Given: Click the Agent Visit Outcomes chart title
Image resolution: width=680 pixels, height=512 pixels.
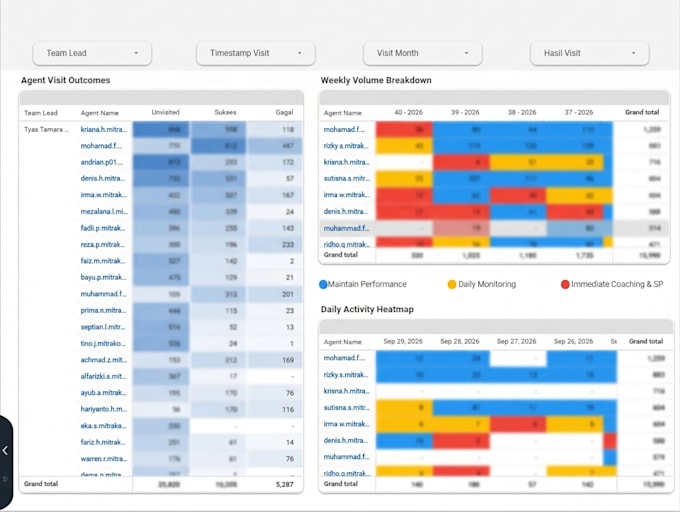Looking at the screenshot, I should [65, 80].
